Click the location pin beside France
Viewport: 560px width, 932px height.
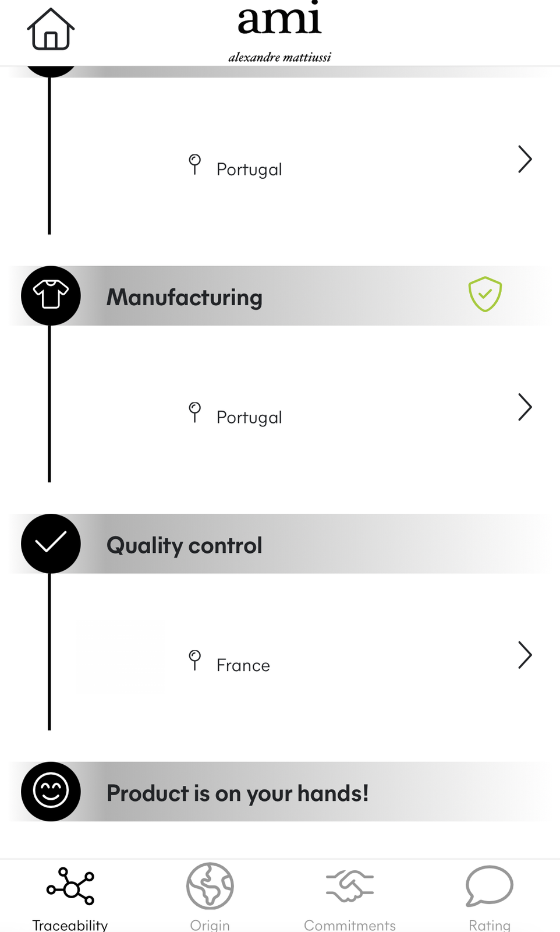click(195, 660)
